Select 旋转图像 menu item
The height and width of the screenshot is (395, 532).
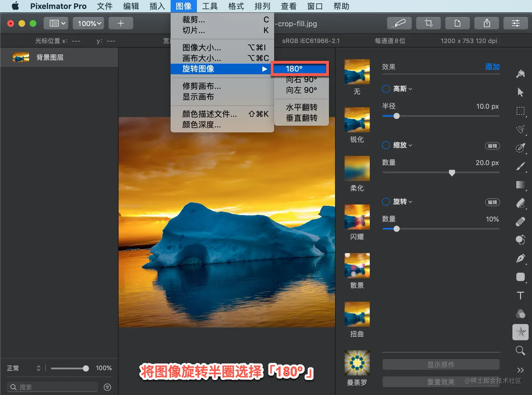[x=222, y=69]
